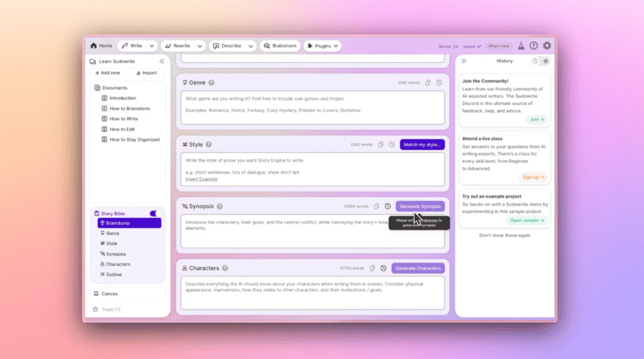This screenshot has height=359, width=644.
Task: Expand the Rewrite options dropdown arrow
Action: coord(200,46)
